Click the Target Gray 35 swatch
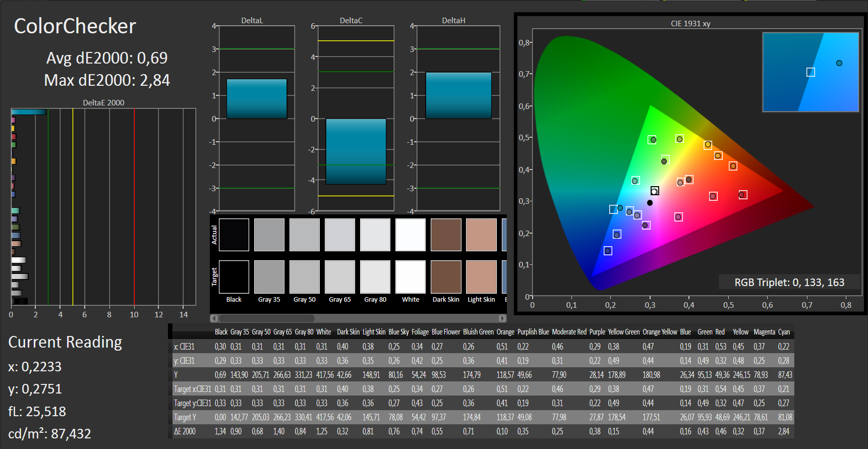Image resolution: width=868 pixels, height=449 pixels. (269, 277)
